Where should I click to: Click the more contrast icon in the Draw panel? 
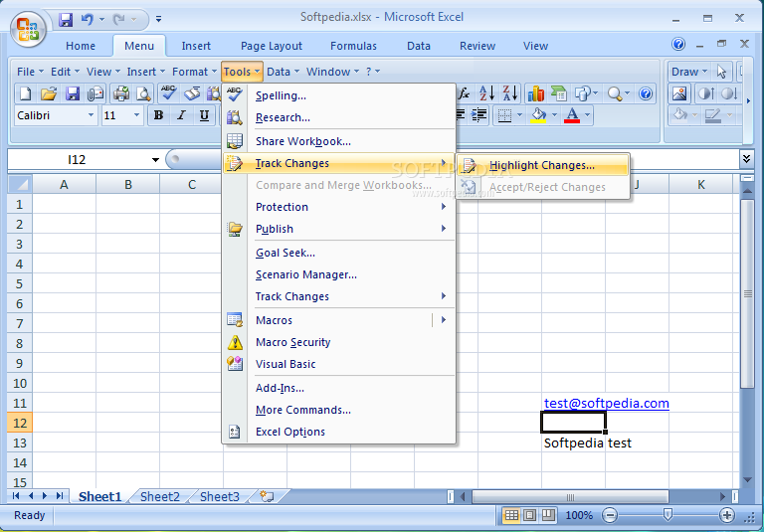point(706,93)
